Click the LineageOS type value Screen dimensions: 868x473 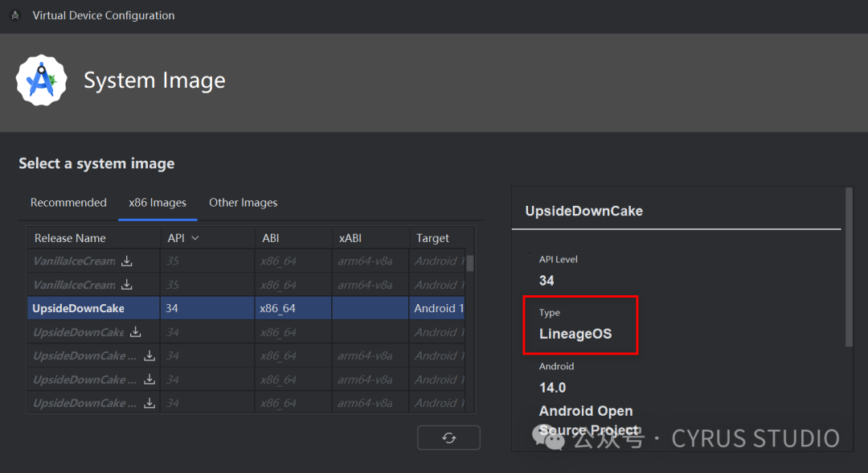pyautogui.click(x=575, y=334)
